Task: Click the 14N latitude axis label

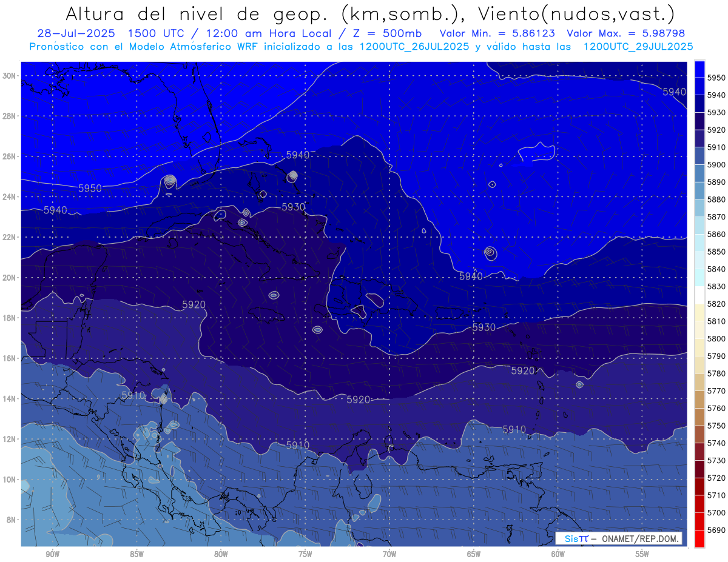Action: tap(8, 398)
